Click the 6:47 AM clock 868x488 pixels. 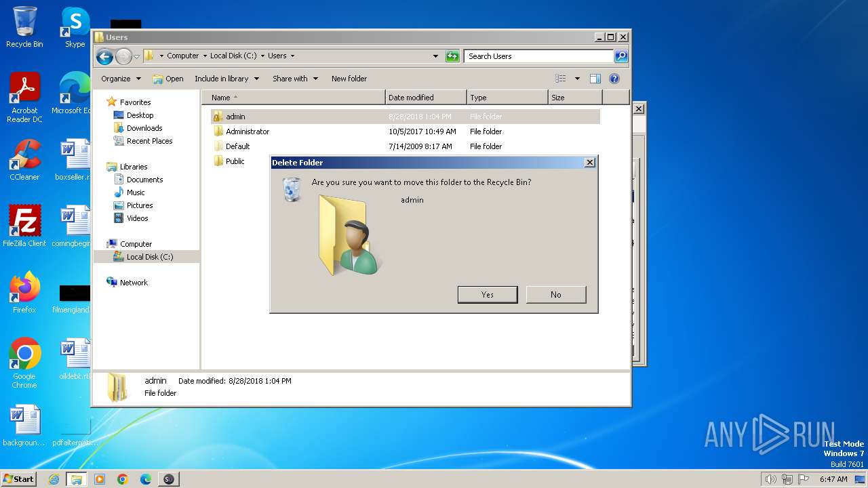(833, 479)
